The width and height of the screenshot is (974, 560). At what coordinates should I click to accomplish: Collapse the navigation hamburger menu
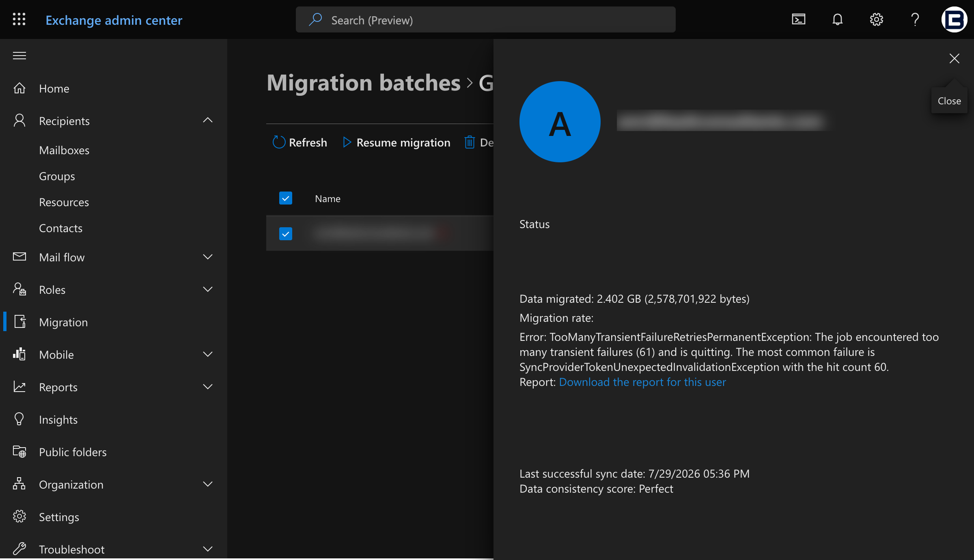[19, 56]
